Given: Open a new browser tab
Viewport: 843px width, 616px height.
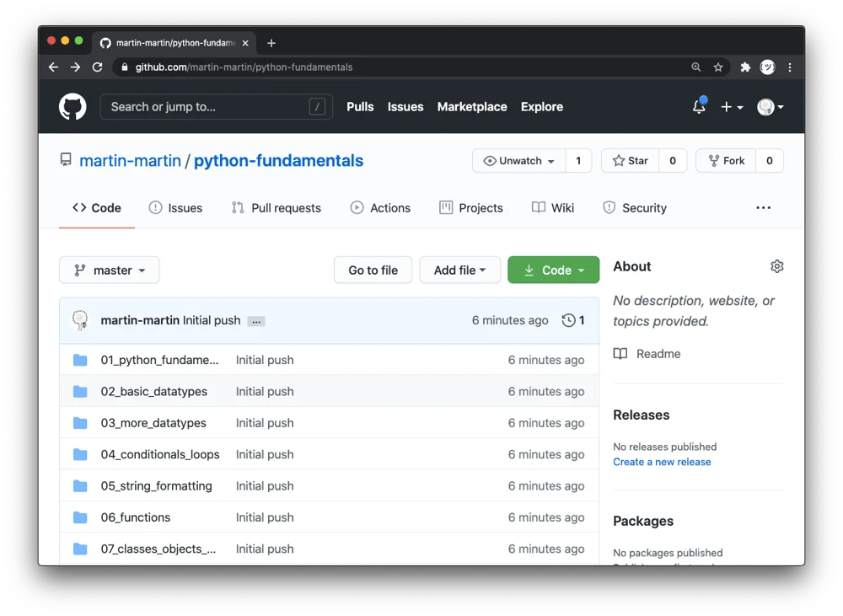Looking at the screenshot, I should pos(271,43).
